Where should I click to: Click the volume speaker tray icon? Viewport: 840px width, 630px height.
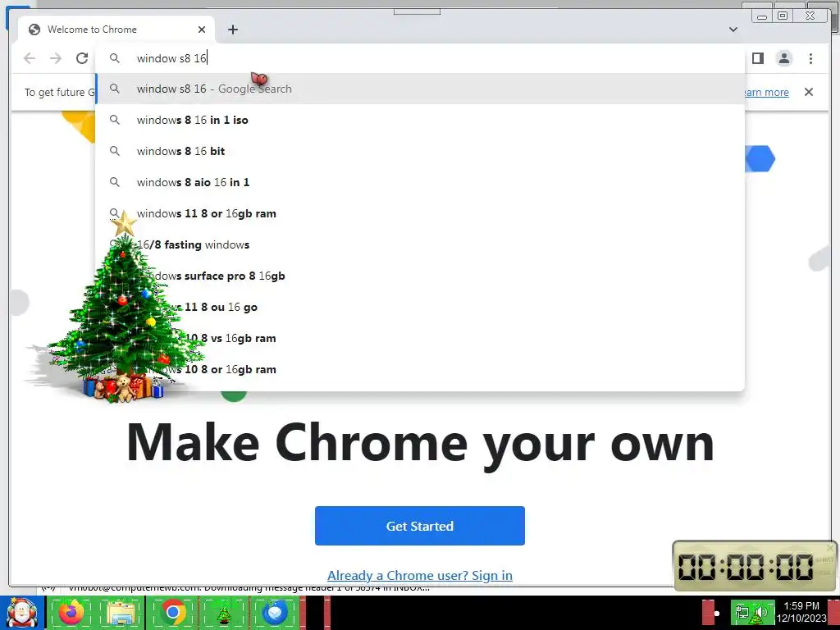click(760, 614)
